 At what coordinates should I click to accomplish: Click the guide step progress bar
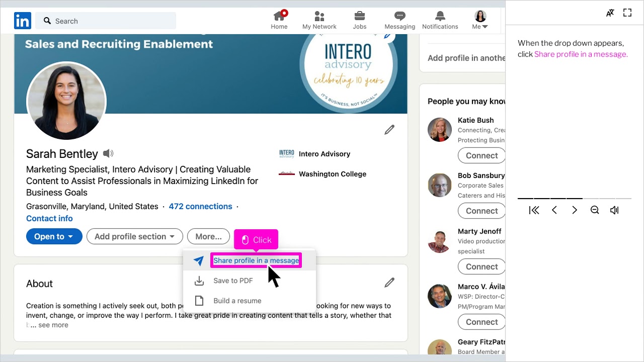tap(575, 199)
